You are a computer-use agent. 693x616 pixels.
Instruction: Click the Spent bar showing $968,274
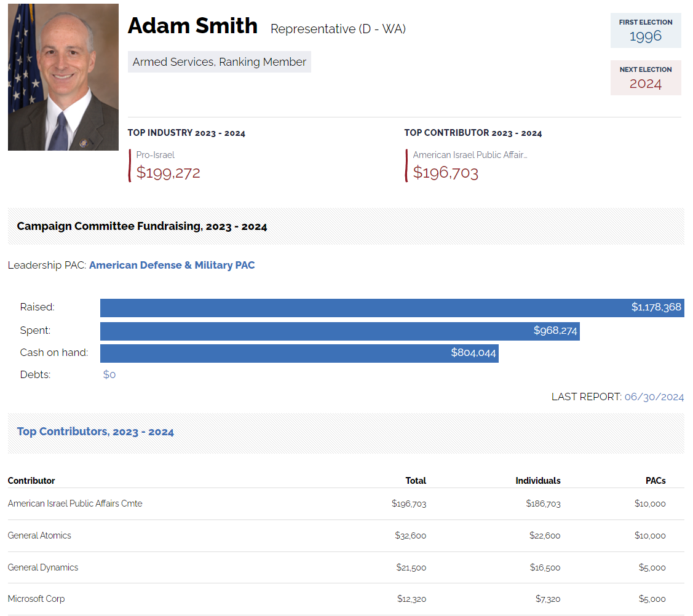339,331
